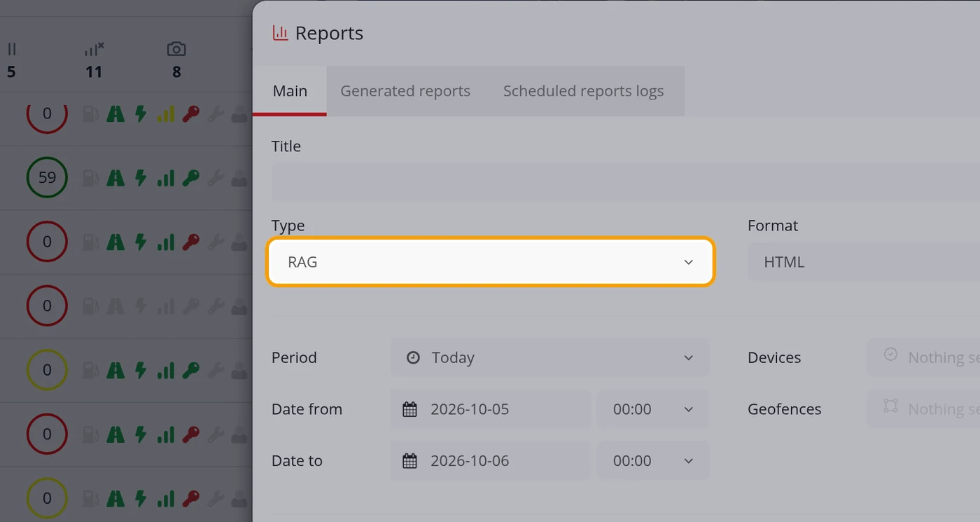980x522 pixels.
Task: Click the no-signal icon showing 11
Action: (x=94, y=49)
